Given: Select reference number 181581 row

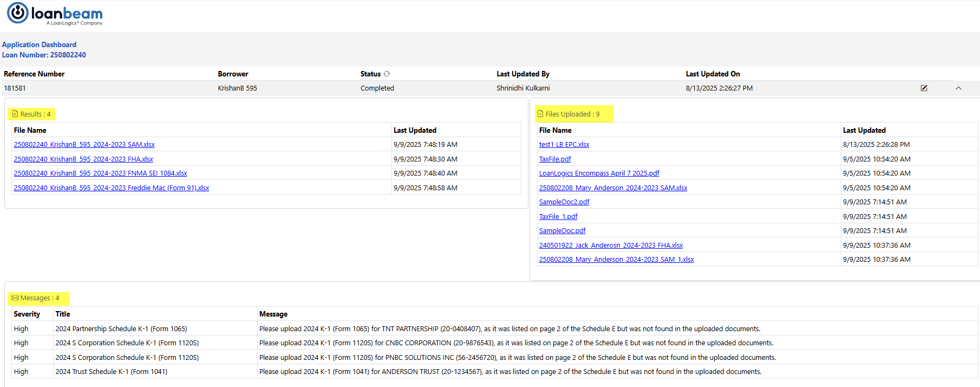Looking at the screenshot, I should click(15, 88).
